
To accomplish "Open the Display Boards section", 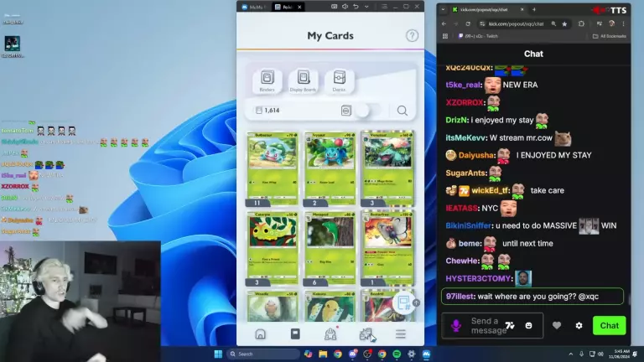I will pyautogui.click(x=303, y=80).
